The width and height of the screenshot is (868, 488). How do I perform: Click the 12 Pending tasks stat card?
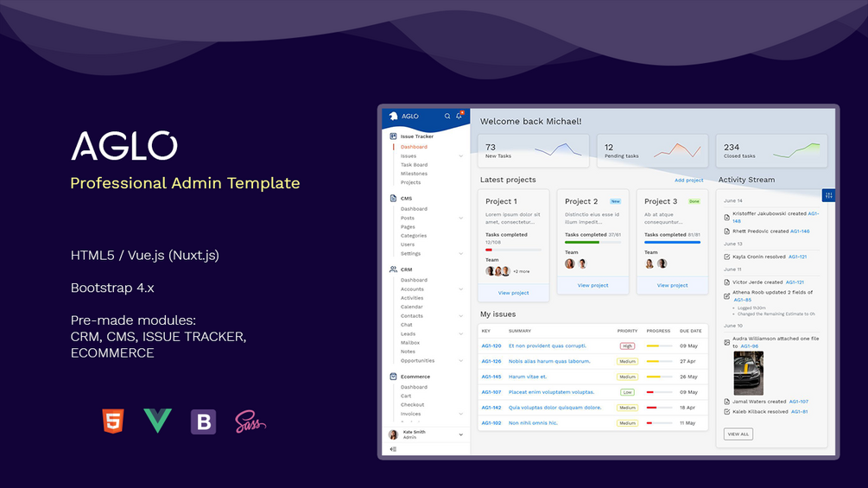[653, 150]
